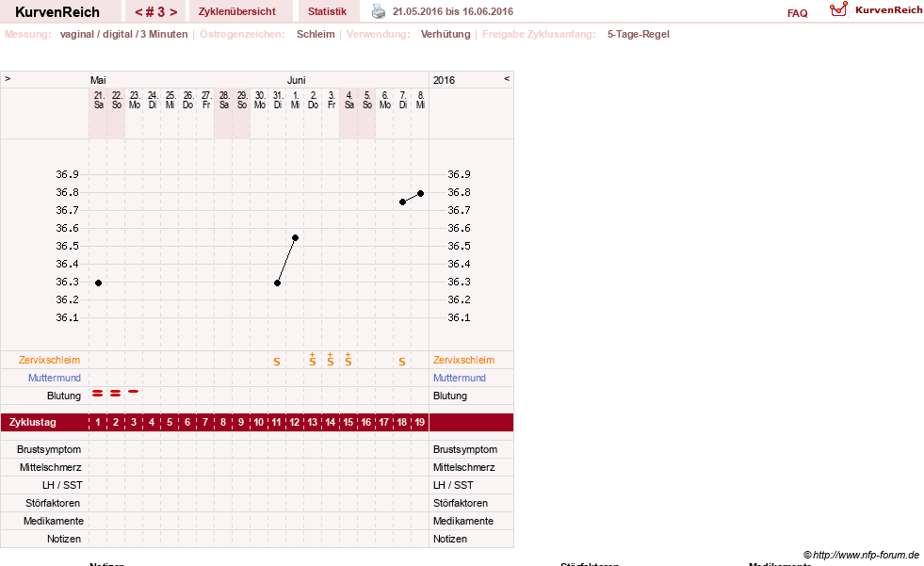Click the left 'LH / SST' row label
The image size is (924, 566).
point(62,485)
